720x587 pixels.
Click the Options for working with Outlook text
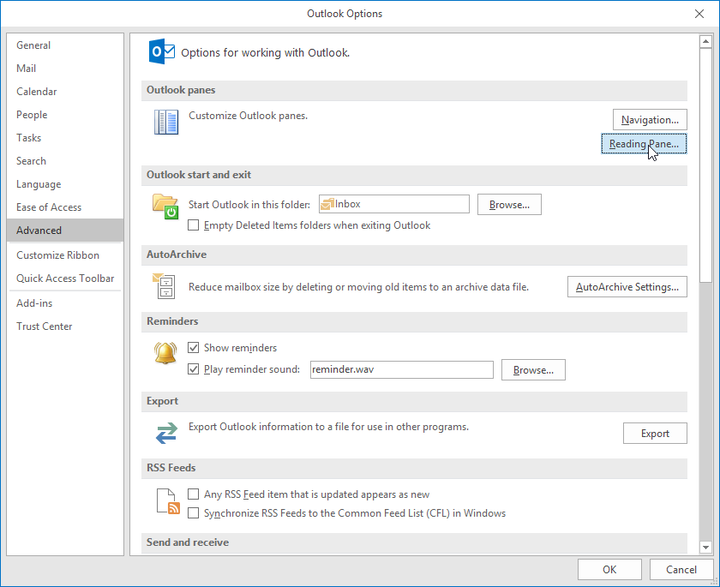click(265, 53)
